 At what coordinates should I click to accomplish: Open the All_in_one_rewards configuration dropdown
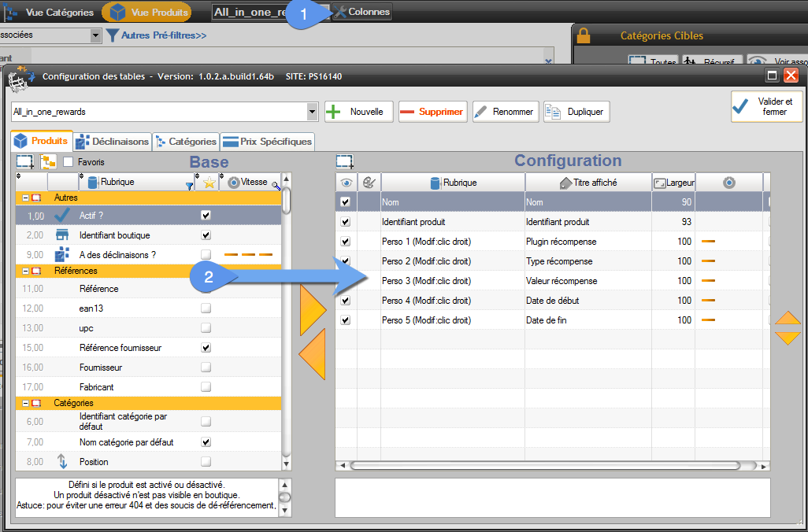[313, 112]
